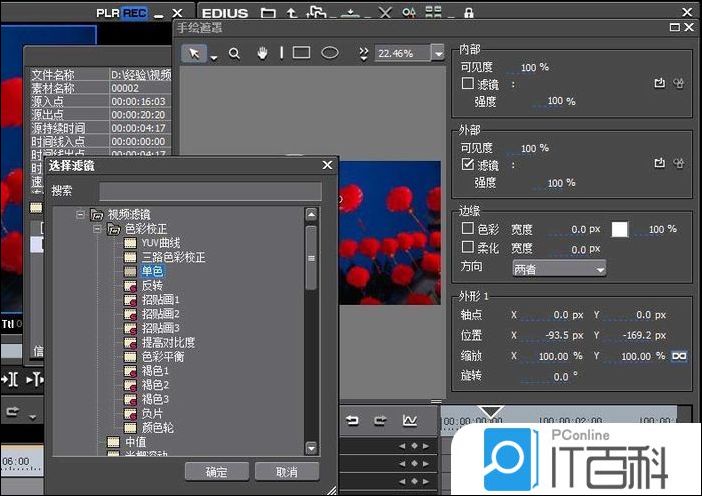Click the 取消 button
Screen dimensions: 702x496
(286, 472)
